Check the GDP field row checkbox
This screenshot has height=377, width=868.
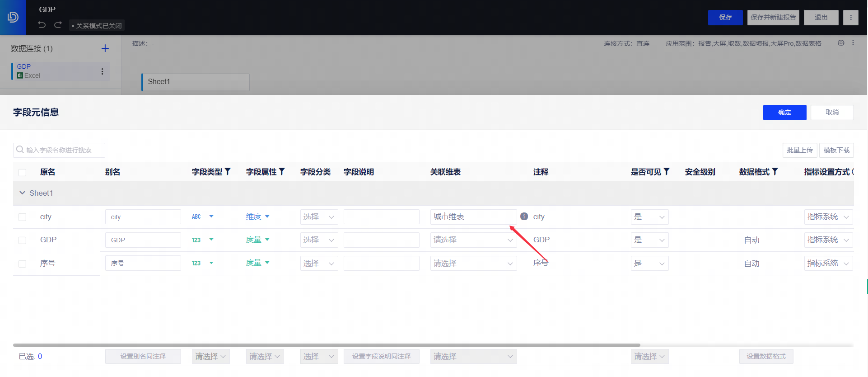click(22, 240)
